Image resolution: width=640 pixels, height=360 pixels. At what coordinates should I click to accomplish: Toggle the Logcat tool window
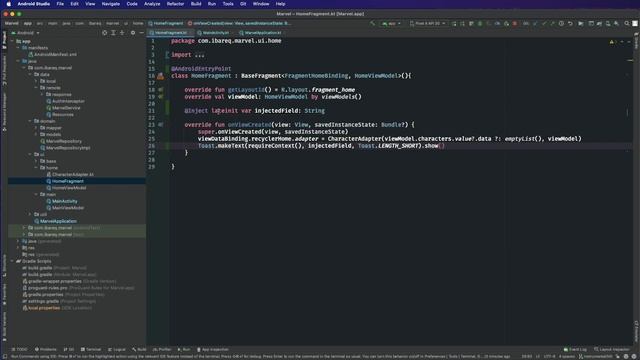[x=117, y=349]
